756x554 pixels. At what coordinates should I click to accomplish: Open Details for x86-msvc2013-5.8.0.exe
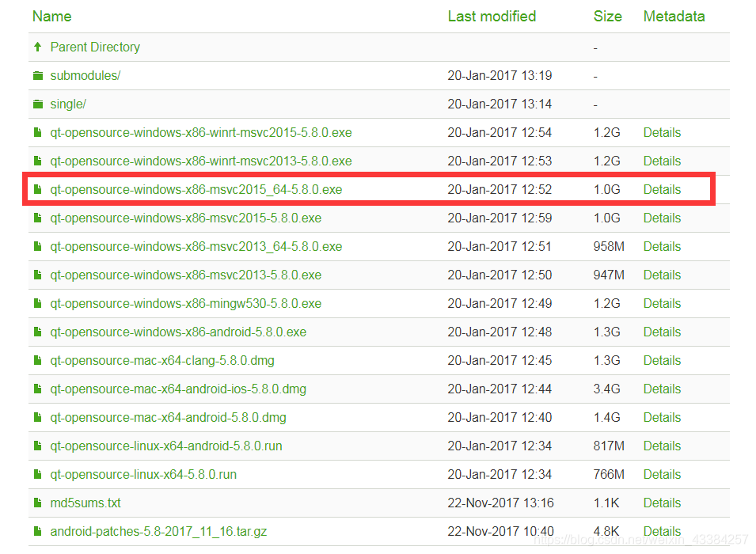tap(662, 275)
